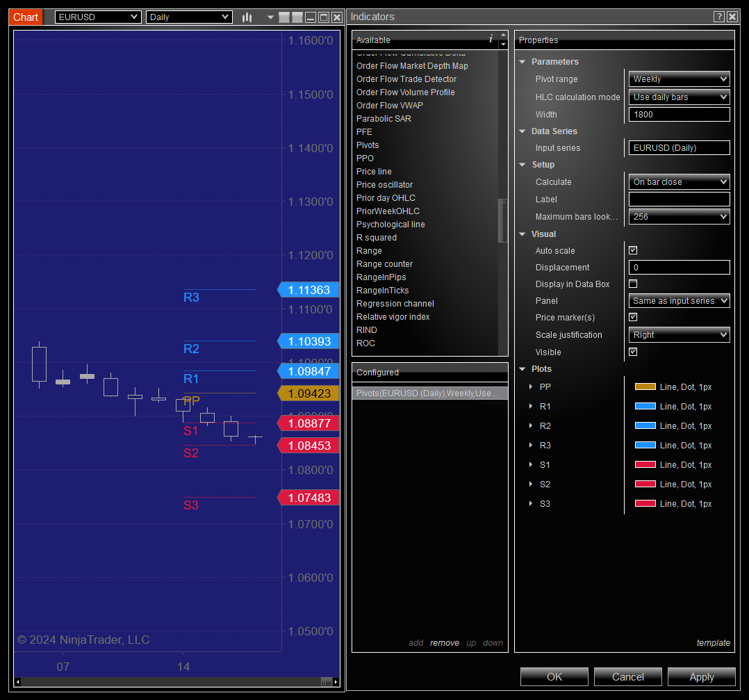749x700 pixels.
Task: Select Parabolic SAR in Available list
Action: point(384,118)
